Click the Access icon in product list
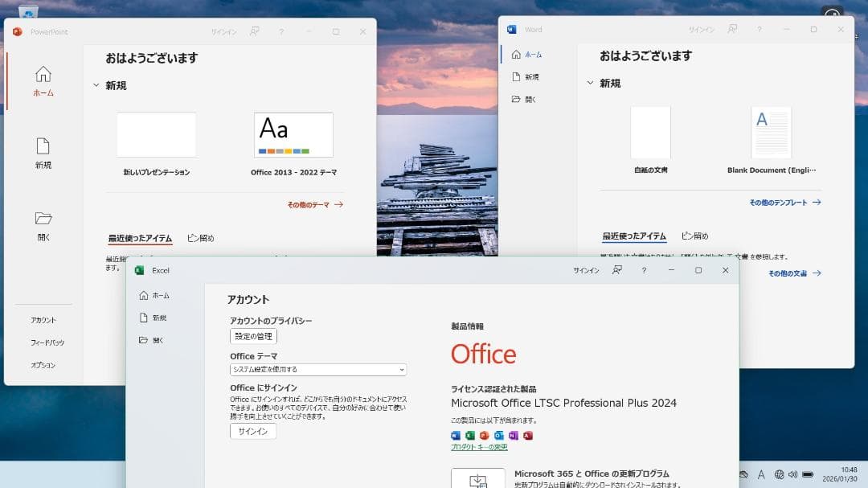The width and height of the screenshot is (868, 488). (528, 435)
